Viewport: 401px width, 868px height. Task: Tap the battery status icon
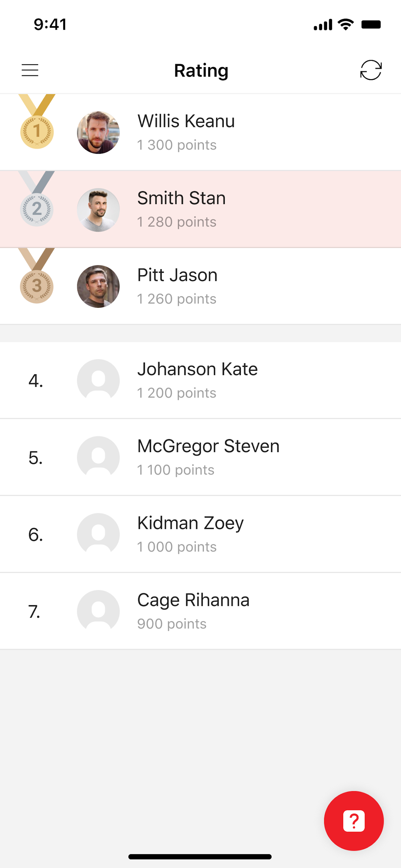click(371, 25)
